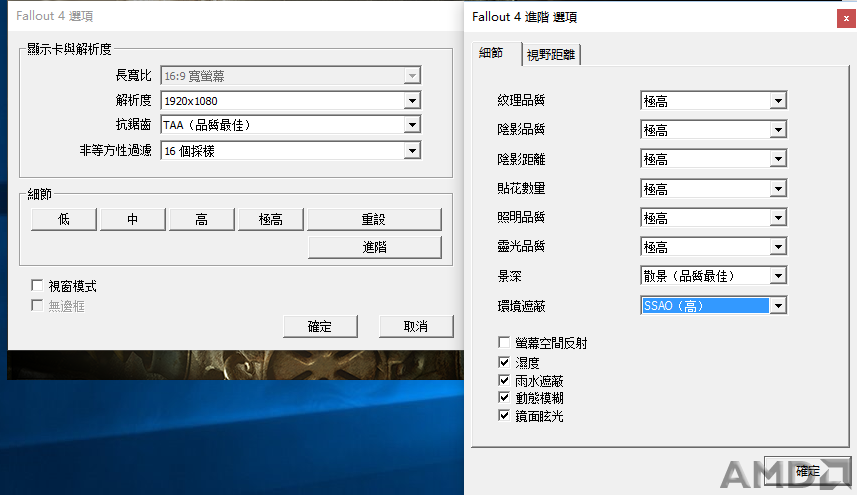The width and height of the screenshot is (857, 495).
Task: Click the 高 detail preset button
Action: click(x=202, y=219)
